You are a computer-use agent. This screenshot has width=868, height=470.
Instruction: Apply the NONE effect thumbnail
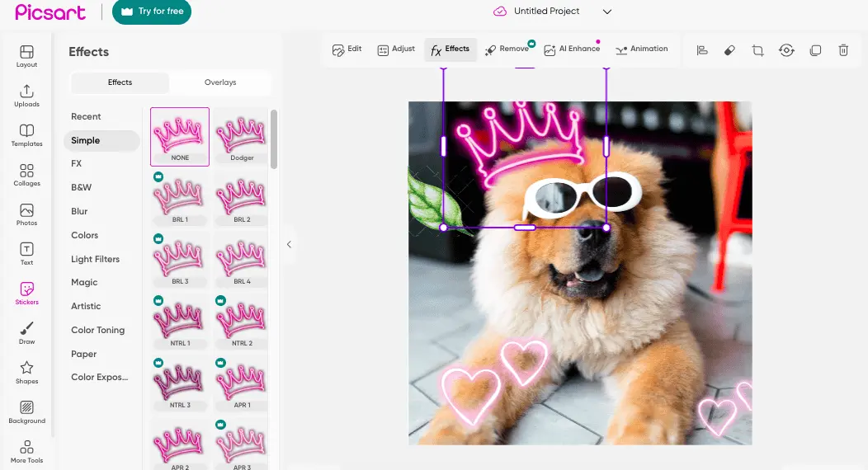click(x=180, y=137)
